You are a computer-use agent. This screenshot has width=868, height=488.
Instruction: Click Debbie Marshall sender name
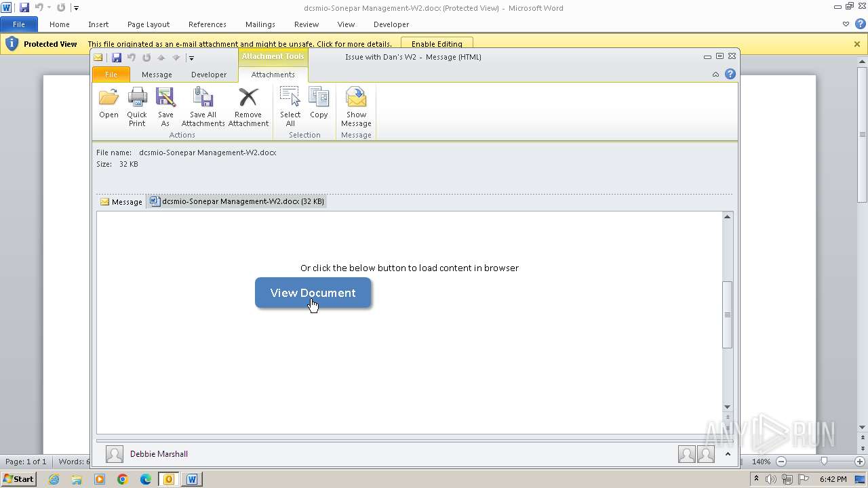click(x=159, y=454)
